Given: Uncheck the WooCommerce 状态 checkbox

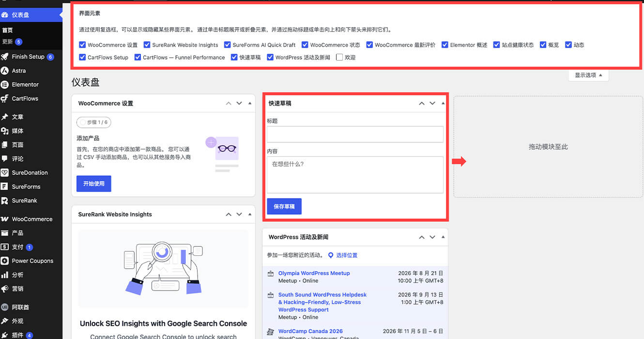Looking at the screenshot, I should click(305, 45).
